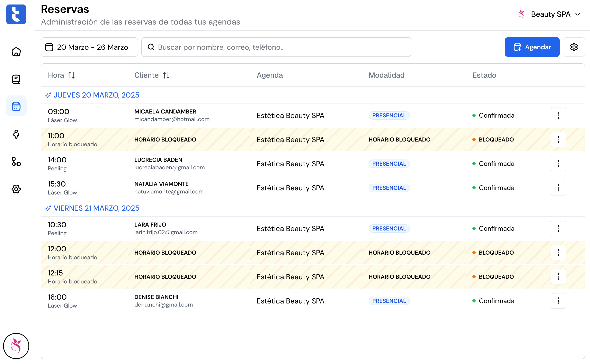
Task: Click the Agendar button
Action: (532, 47)
